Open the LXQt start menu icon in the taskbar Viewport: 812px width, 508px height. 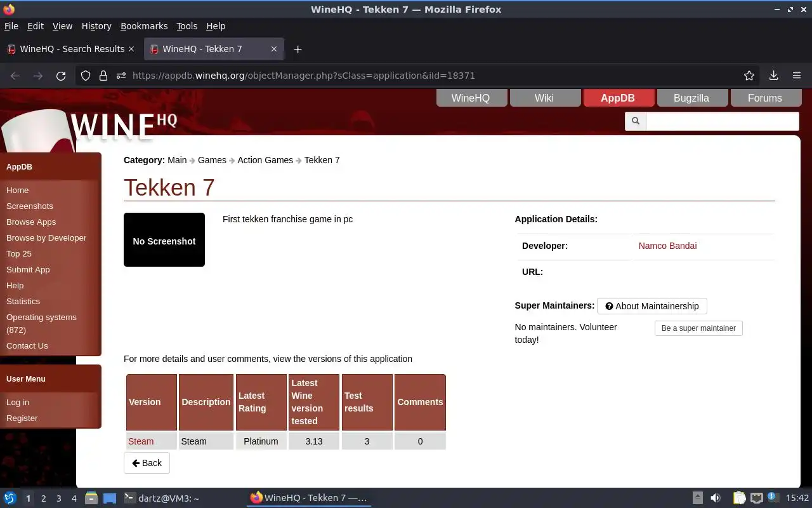(x=10, y=498)
